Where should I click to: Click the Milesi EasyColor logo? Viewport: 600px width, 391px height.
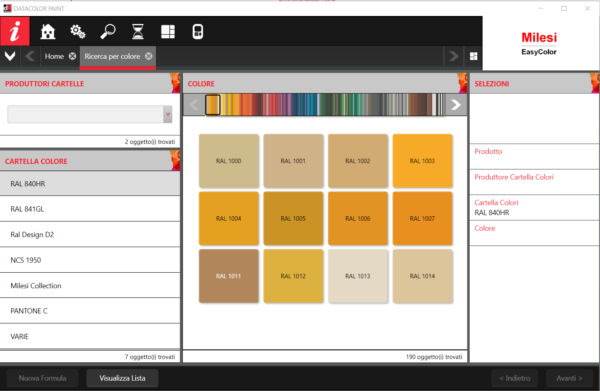coord(539,43)
